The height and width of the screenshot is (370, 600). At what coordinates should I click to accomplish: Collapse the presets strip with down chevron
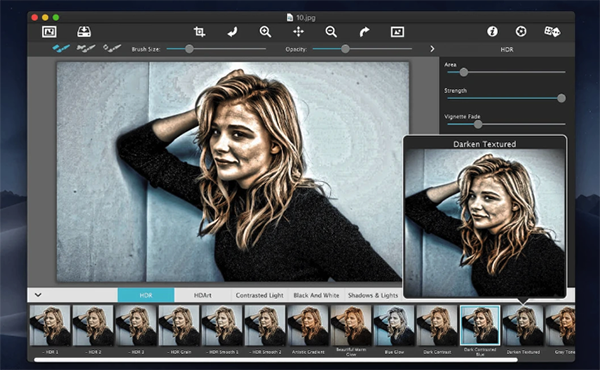(x=38, y=295)
